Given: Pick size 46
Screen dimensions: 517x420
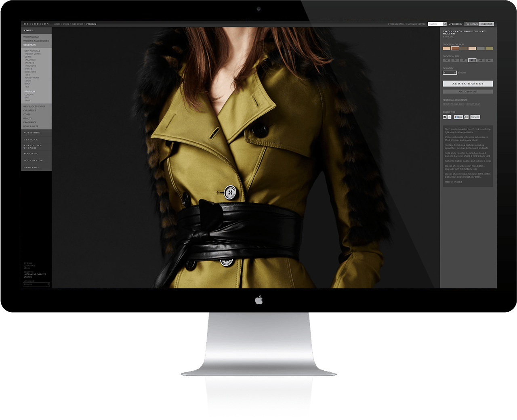Looking at the screenshot, I should tap(489, 60).
